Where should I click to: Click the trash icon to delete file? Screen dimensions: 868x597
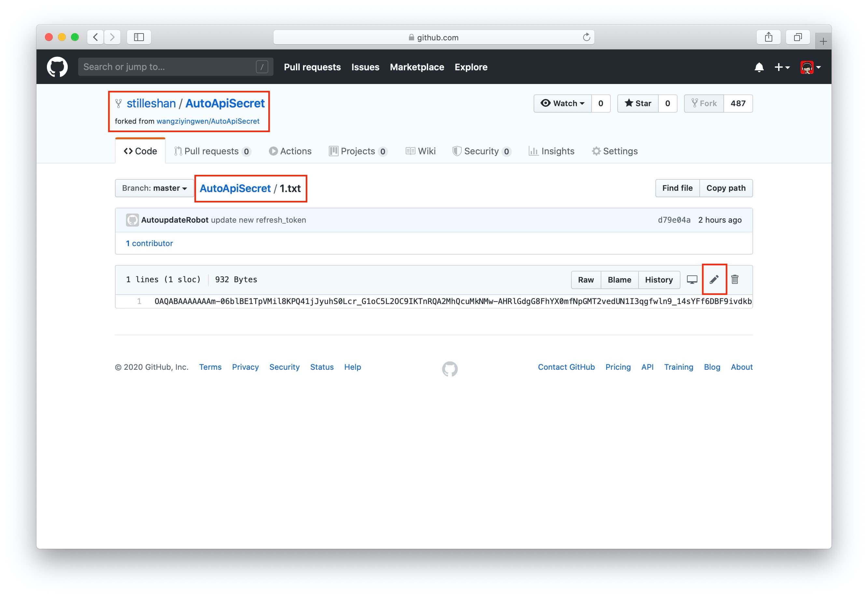pyautogui.click(x=735, y=279)
